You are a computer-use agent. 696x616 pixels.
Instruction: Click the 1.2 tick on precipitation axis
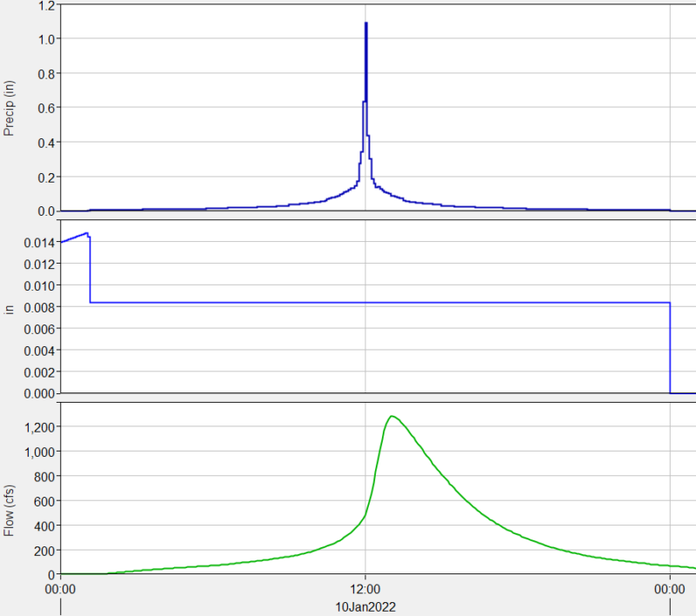click(45, 4)
